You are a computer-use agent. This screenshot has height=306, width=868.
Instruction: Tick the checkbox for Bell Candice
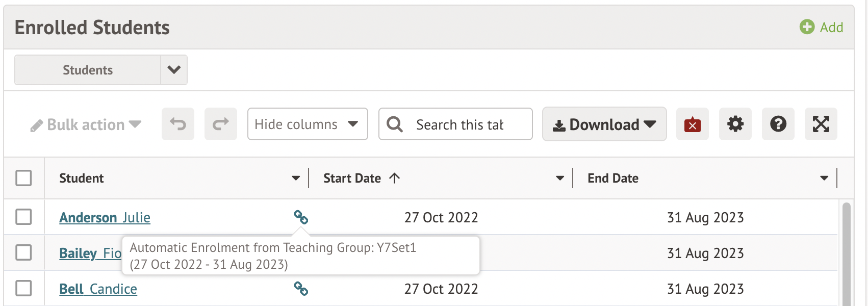pos(23,288)
